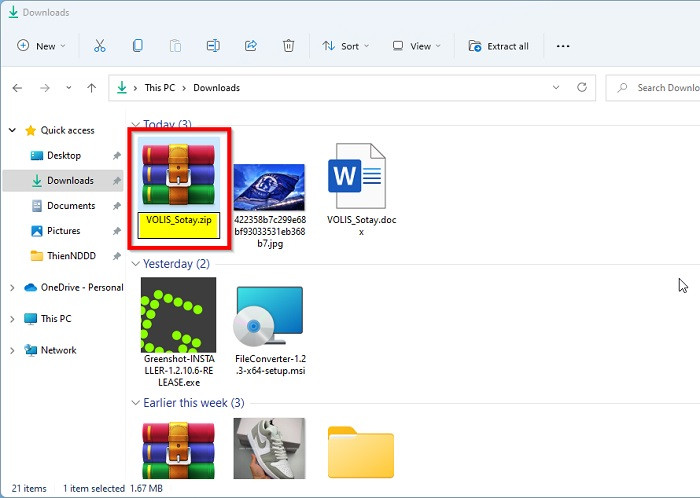Click the VOLIS_Sotay.zip file name
The image size is (700, 498).
179,220
